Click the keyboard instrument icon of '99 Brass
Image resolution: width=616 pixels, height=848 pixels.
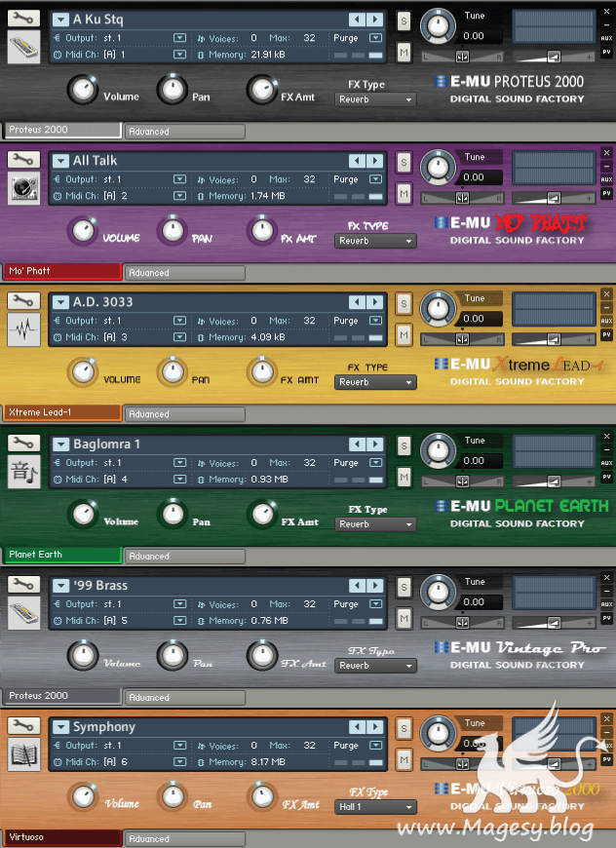click(23, 613)
